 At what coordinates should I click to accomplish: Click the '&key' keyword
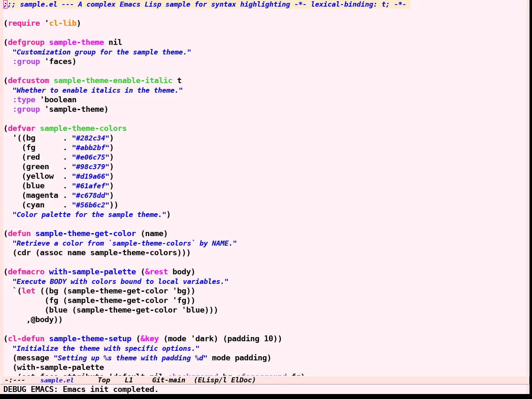[x=150, y=339]
